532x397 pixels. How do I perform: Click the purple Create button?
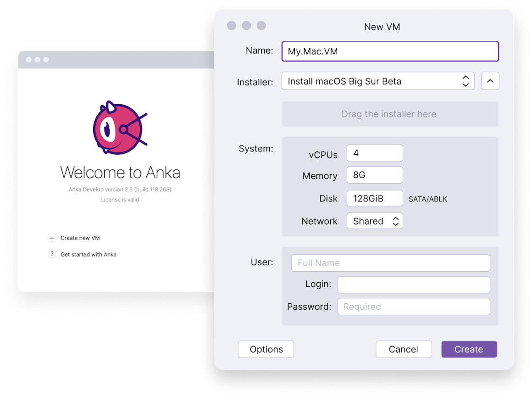(469, 349)
